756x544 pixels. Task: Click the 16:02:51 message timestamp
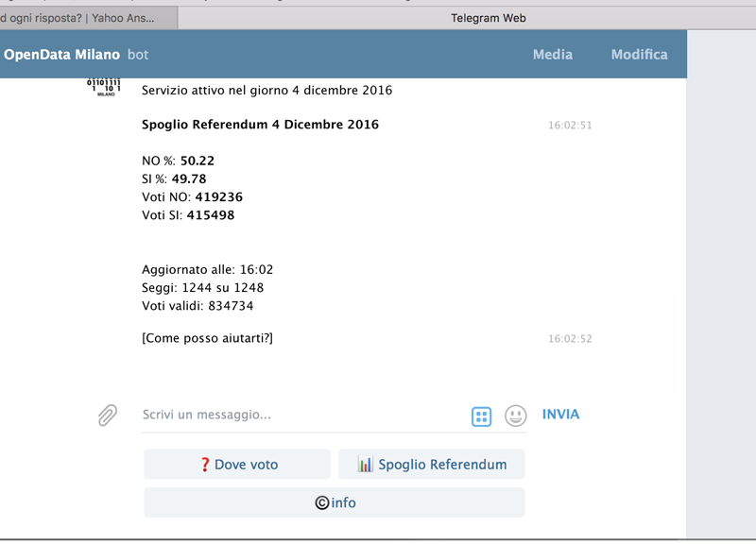[x=570, y=126]
